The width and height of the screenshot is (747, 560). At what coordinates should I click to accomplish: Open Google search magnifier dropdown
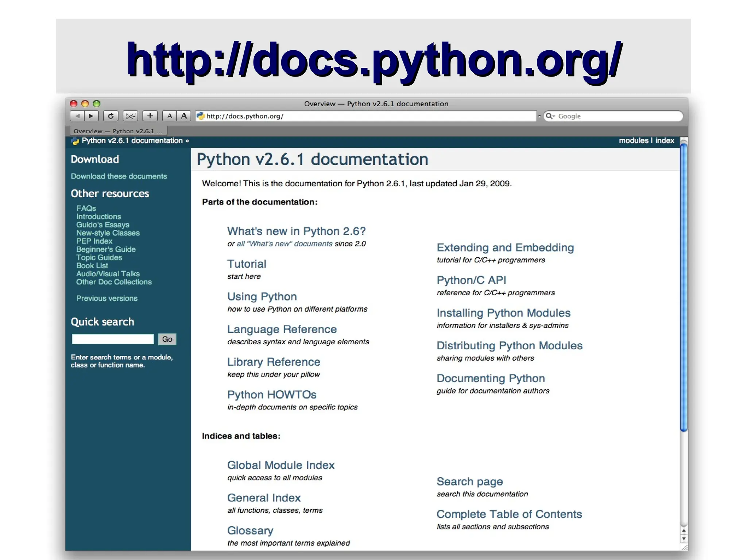[550, 116]
